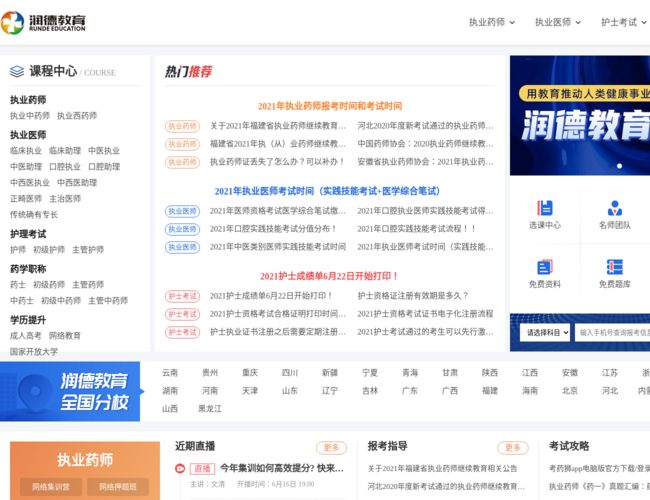
Task: Expand the 执业医师 top menu
Action: [558, 22]
